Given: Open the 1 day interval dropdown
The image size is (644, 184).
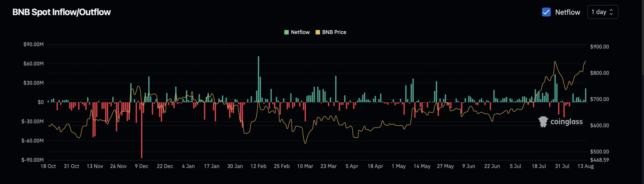Looking at the screenshot, I should point(602,12).
